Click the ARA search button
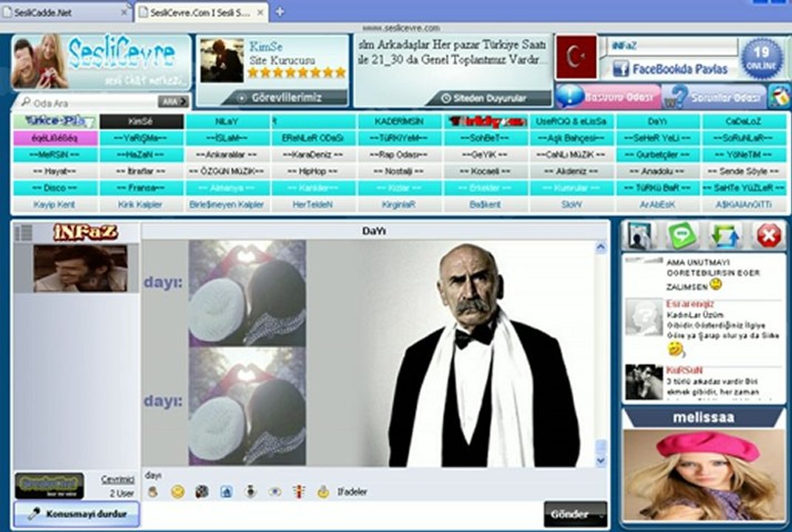 173,101
